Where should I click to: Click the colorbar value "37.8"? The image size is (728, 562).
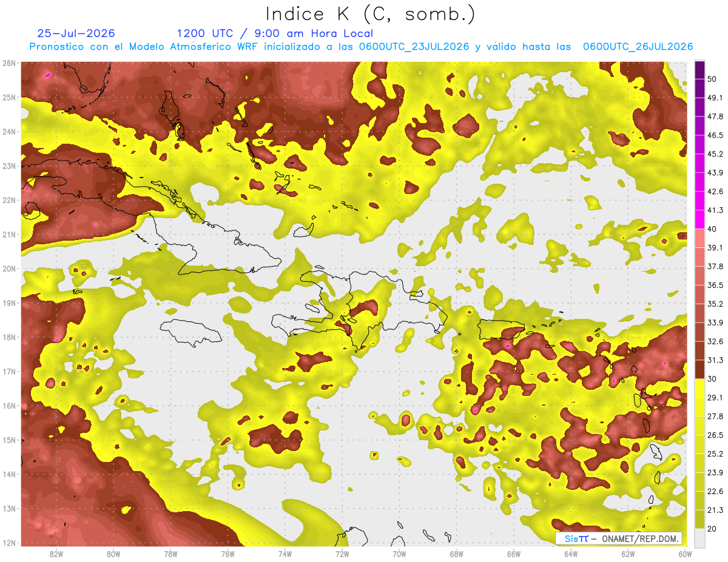point(716,267)
